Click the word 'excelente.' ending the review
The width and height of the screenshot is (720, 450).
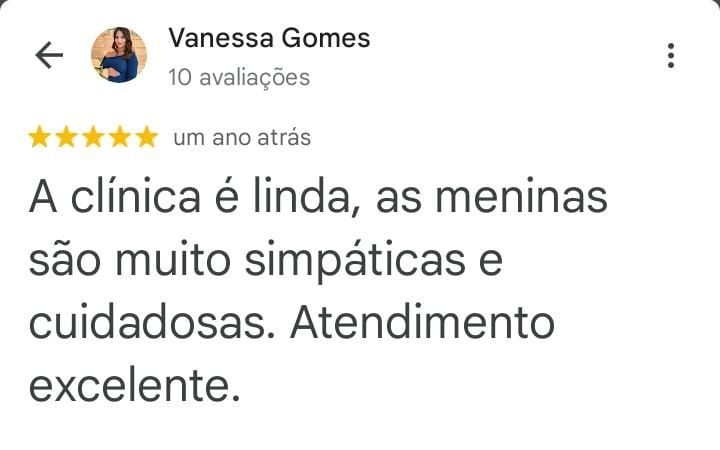[x=135, y=386]
